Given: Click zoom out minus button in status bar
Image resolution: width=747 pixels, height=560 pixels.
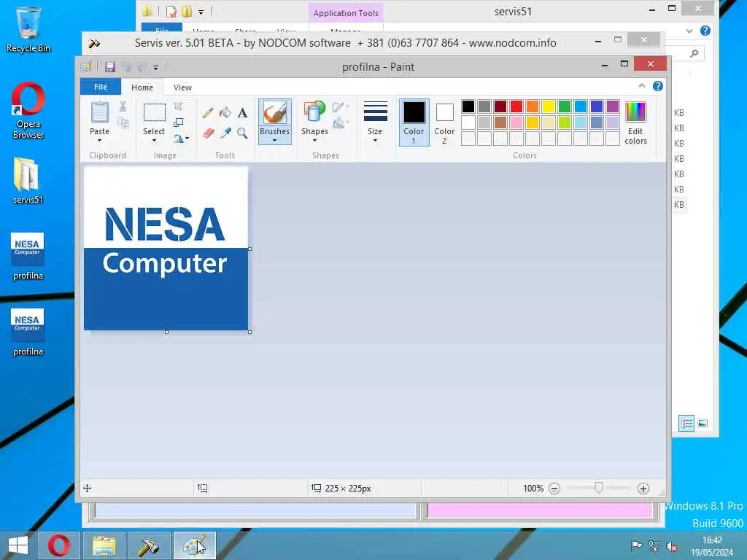Looking at the screenshot, I should pos(554,489).
